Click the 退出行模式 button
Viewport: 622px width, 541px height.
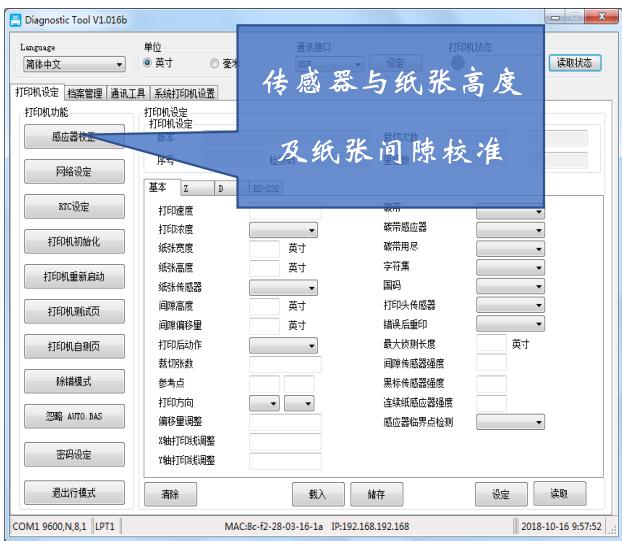click(x=74, y=493)
